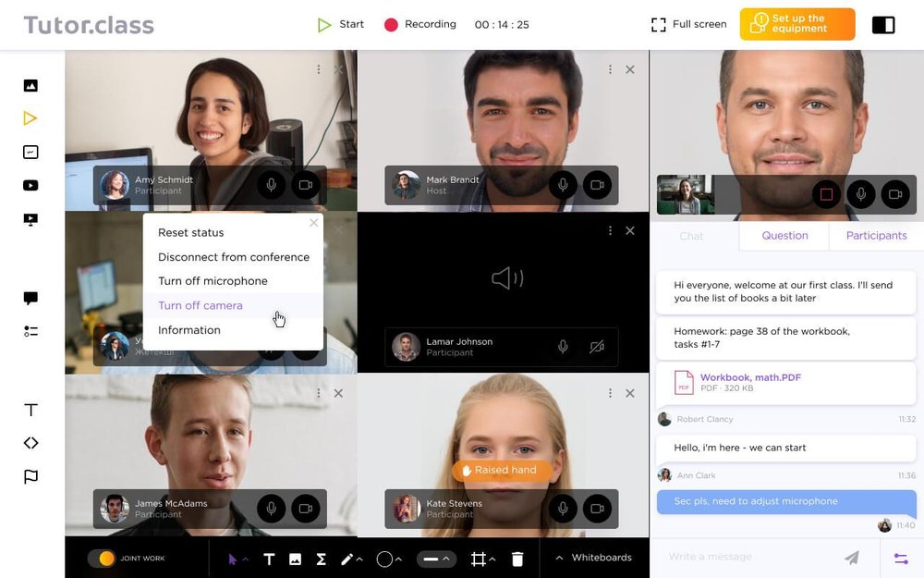Open Amy Schmidt's three-dot options

click(x=319, y=69)
